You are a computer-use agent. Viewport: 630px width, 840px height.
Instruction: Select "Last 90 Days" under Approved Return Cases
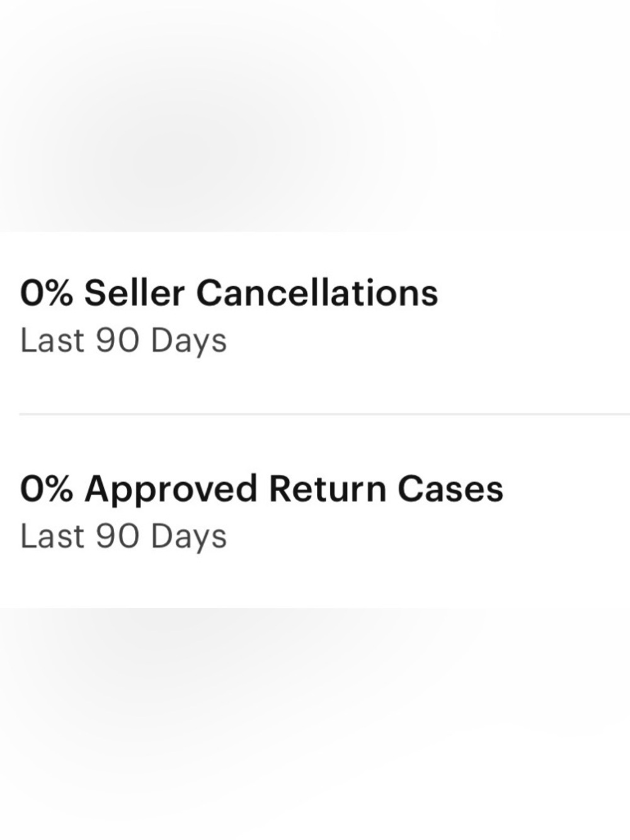click(123, 536)
